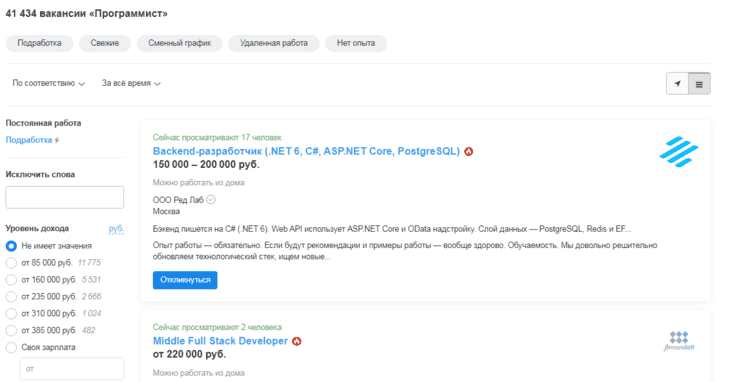Screen dimensions: 730x382
Task: Click '41 434 вакансии «Программист»' heading
Action: point(87,14)
